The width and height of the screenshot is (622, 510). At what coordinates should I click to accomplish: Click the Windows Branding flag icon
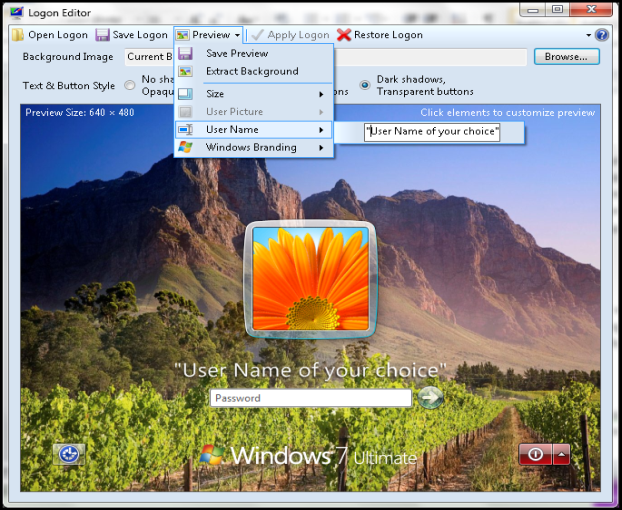coord(185,147)
